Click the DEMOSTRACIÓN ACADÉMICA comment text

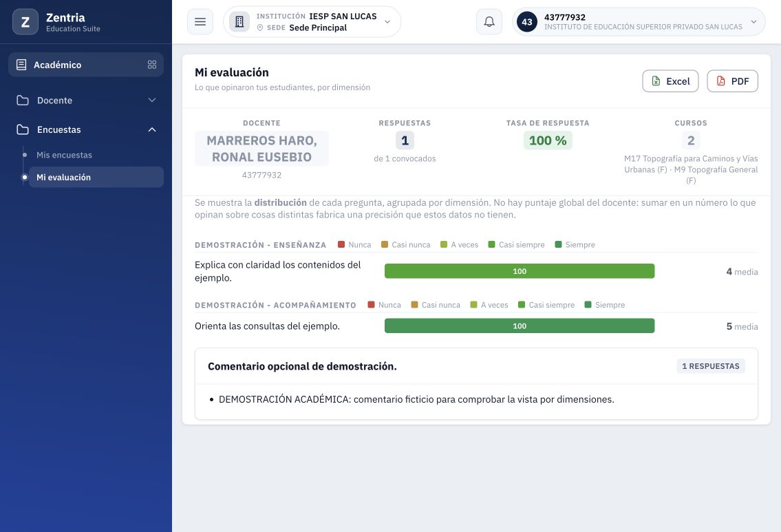pos(416,399)
